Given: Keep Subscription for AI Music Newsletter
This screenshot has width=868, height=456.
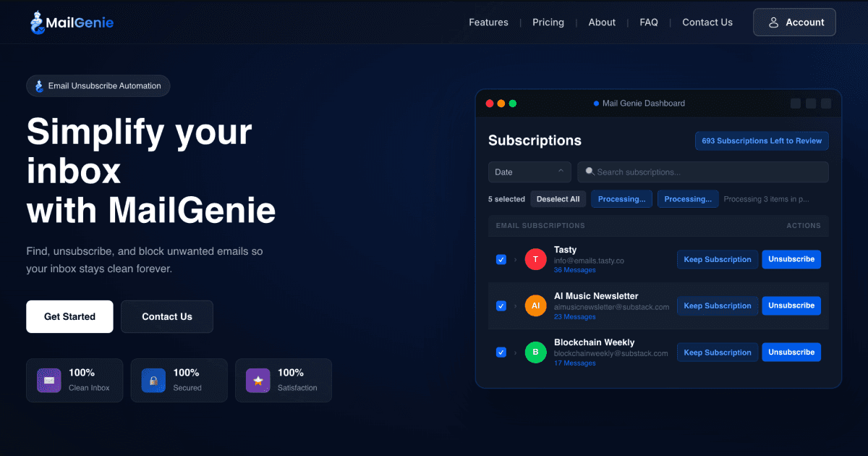Looking at the screenshot, I should coord(718,305).
